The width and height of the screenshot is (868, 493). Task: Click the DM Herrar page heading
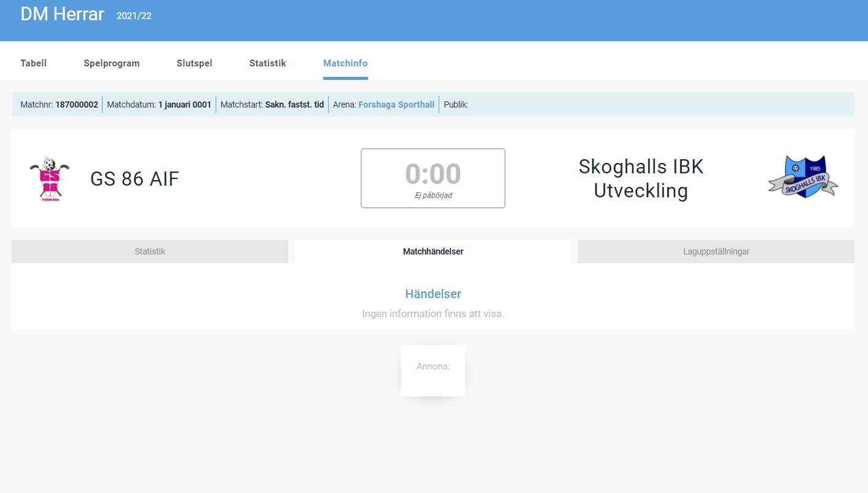coord(62,15)
